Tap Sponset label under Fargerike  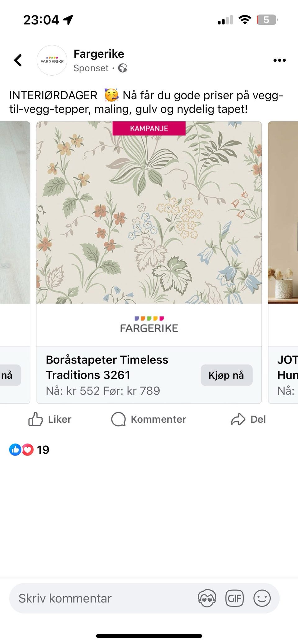pyautogui.click(x=91, y=68)
